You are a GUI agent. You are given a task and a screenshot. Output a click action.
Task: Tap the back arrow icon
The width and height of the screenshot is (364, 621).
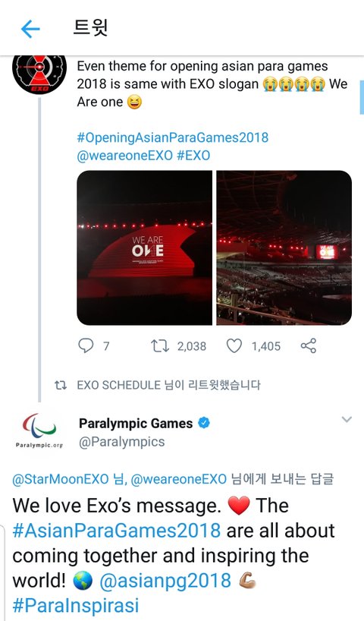[30, 29]
